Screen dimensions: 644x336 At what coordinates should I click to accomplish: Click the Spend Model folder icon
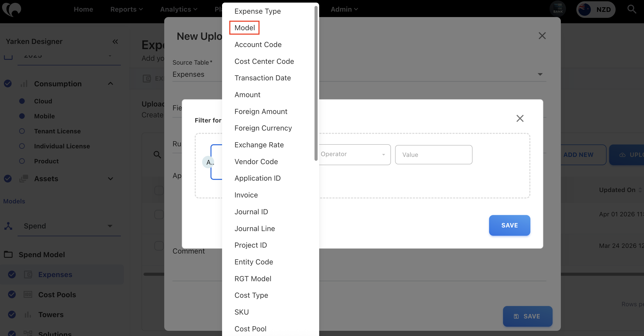point(8,255)
